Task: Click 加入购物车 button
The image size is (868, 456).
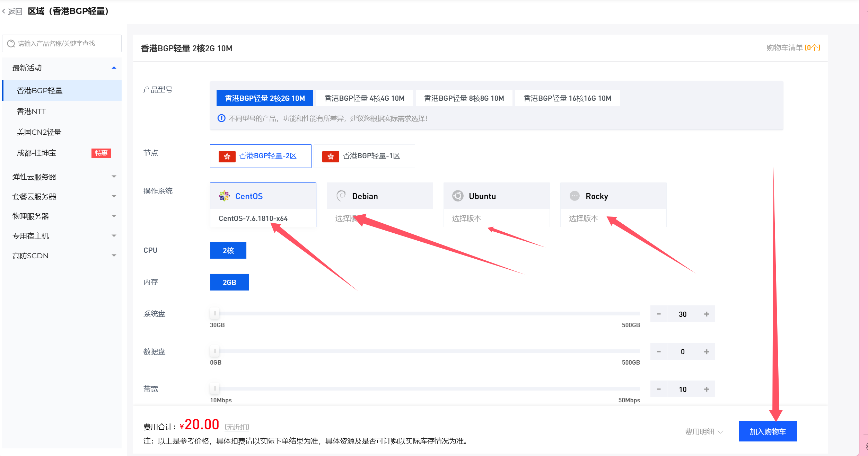Action: coord(768,431)
